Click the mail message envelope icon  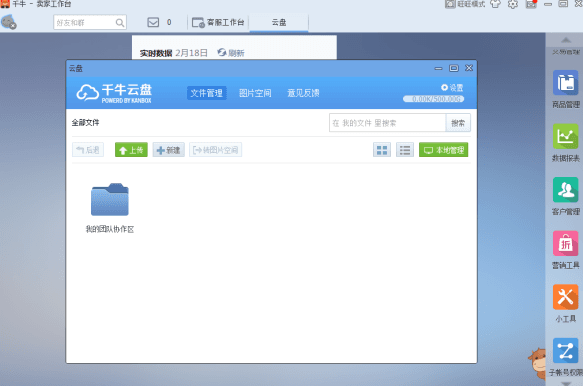tap(153, 22)
